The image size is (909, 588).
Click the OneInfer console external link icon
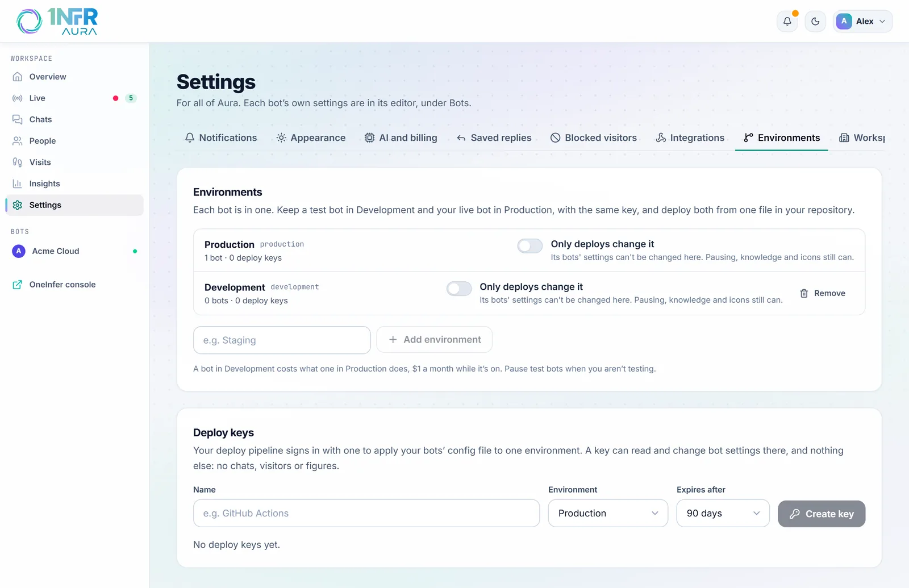(x=18, y=285)
